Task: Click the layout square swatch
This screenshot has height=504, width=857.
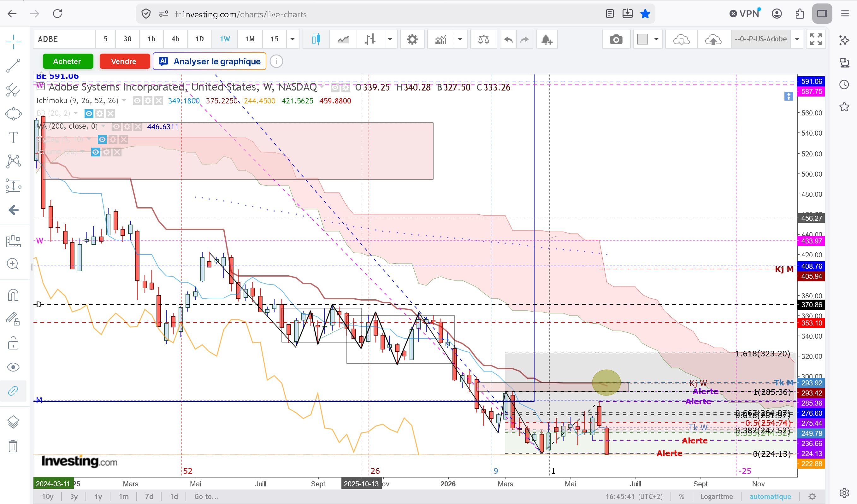Action: 642,39
